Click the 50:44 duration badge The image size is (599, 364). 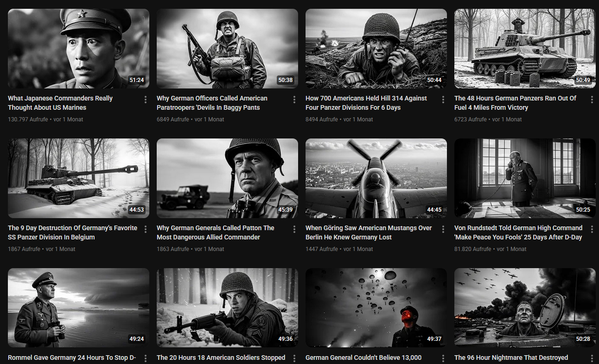434,80
